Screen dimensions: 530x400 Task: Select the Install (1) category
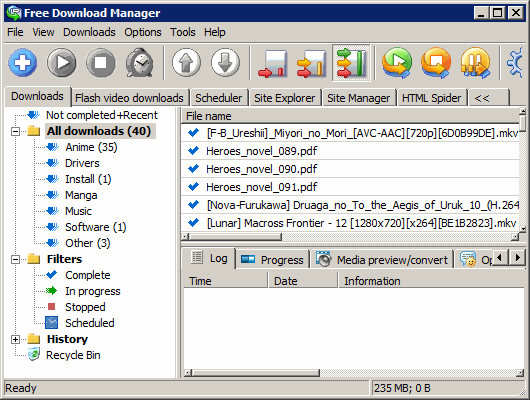click(x=88, y=179)
